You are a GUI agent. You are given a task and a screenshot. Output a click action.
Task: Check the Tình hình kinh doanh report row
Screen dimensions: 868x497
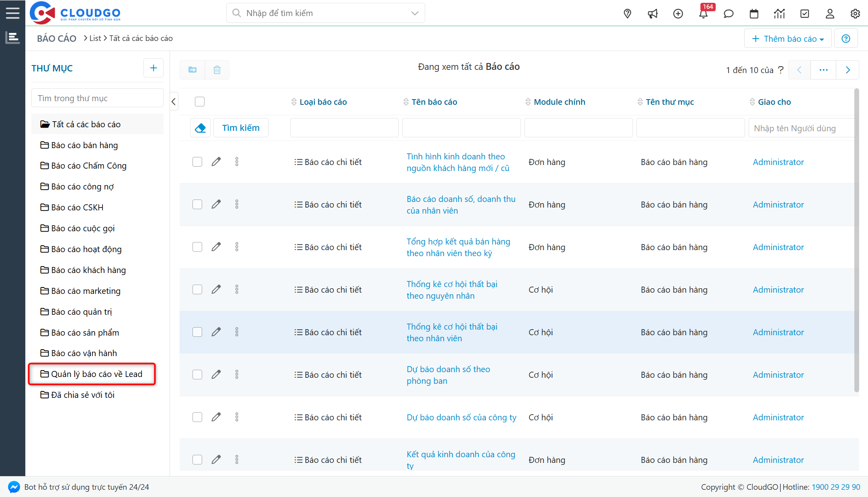(197, 162)
